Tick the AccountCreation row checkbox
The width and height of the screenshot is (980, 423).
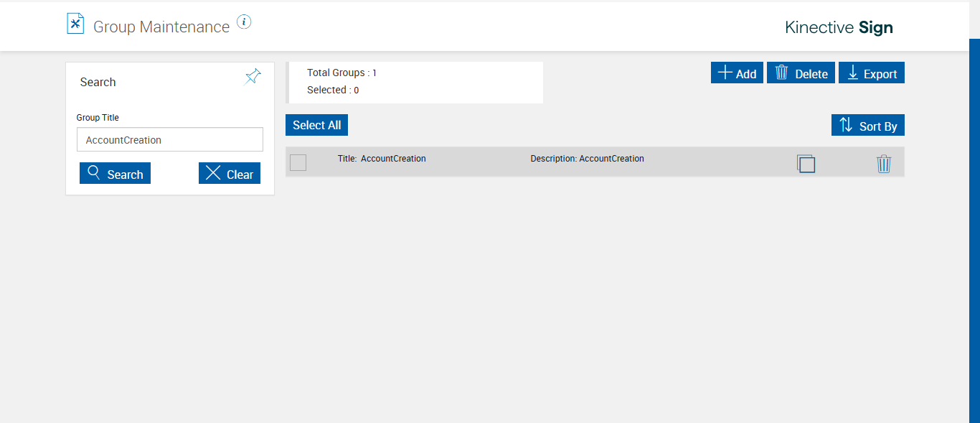[298, 162]
